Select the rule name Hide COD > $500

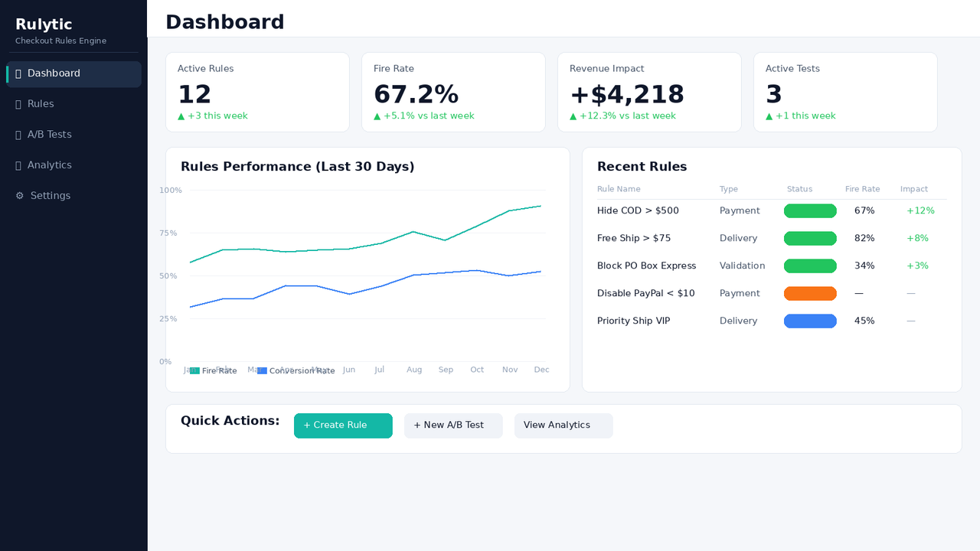tap(638, 211)
